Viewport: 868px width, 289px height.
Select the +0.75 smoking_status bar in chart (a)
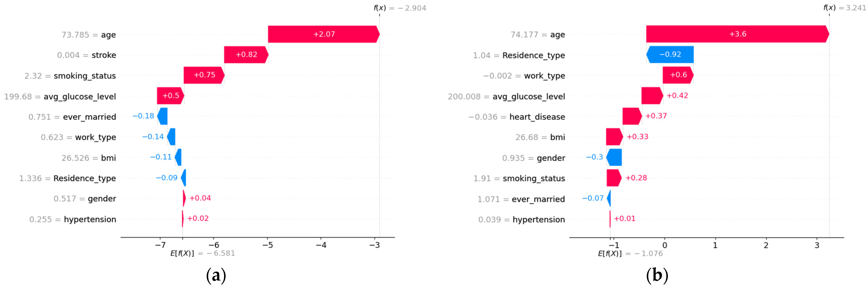click(x=204, y=75)
